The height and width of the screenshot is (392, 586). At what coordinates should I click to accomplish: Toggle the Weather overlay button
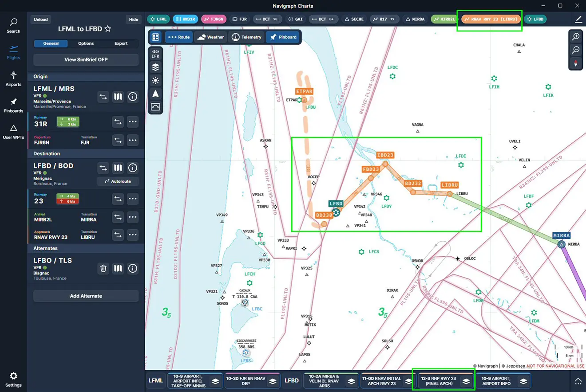pos(210,37)
